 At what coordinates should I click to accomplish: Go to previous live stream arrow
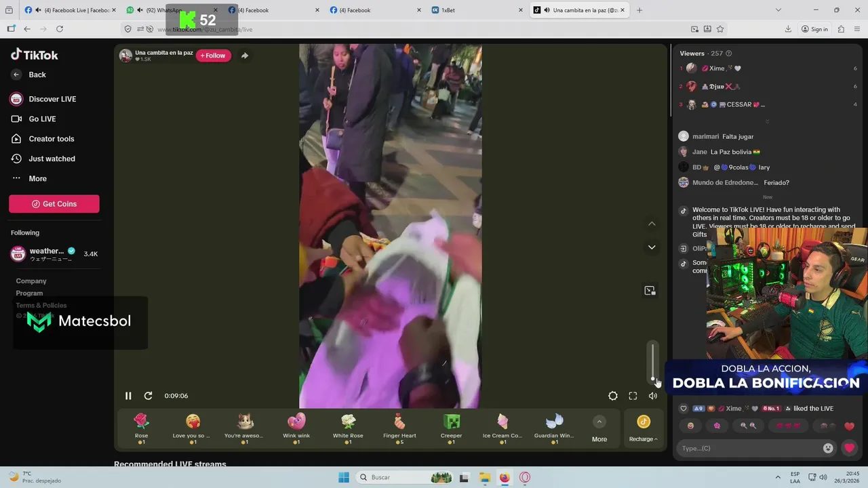[x=652, y=224]
